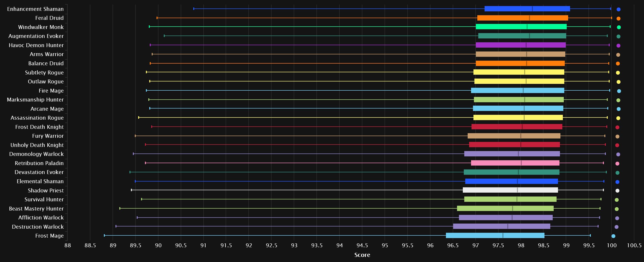Click the Beast Mastery Hunter bar
644x262 pixels.
[x=505, y=208]
